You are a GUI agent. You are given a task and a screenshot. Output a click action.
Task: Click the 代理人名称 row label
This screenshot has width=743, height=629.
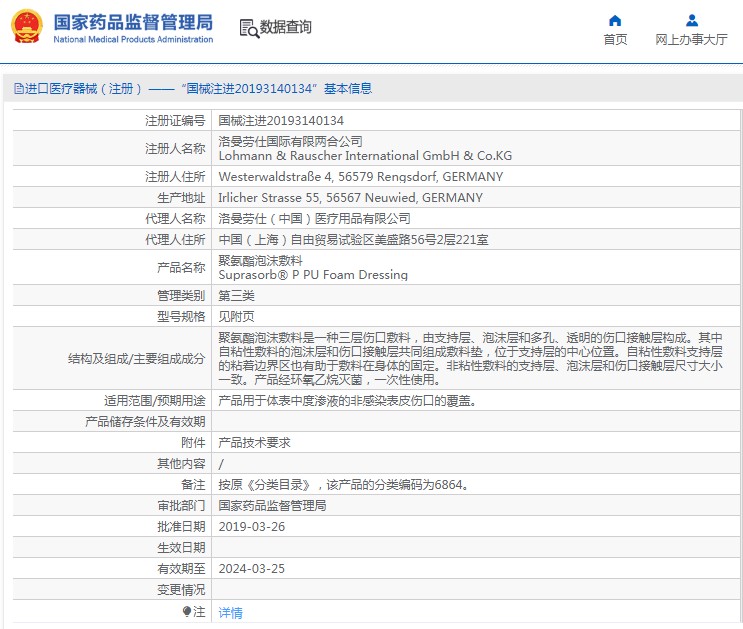175,219
